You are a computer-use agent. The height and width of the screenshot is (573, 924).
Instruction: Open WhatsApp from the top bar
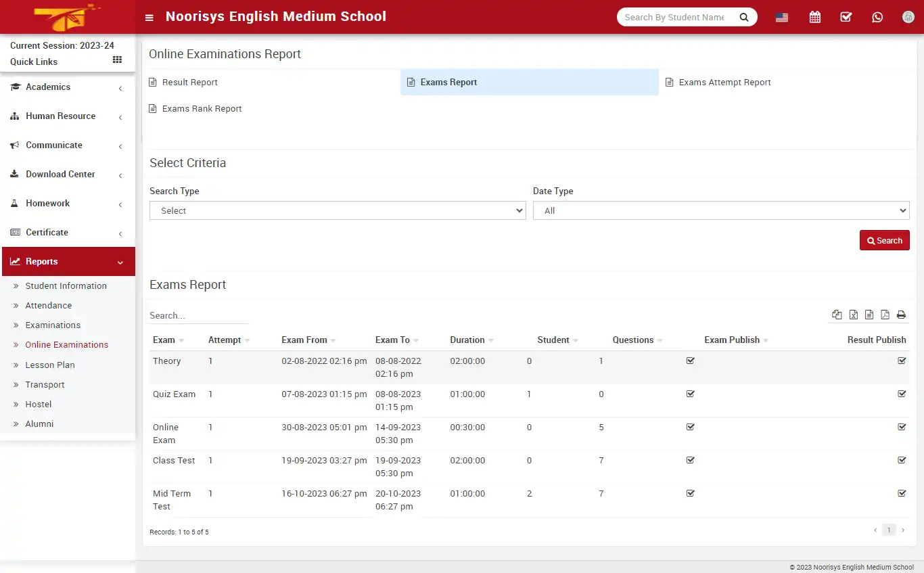[x=877, y=16]
